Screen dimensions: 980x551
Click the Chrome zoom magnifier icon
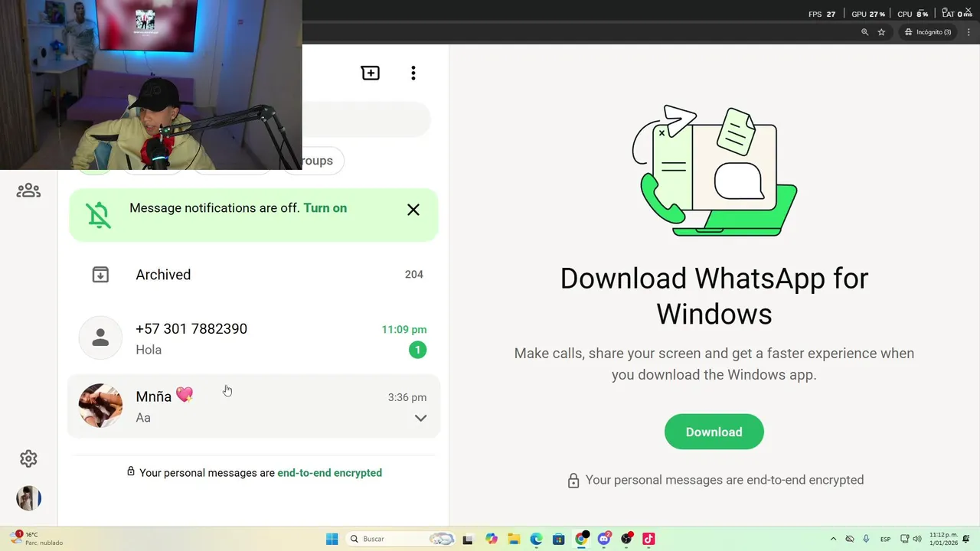pyautogui.click(x=864, y=32)
